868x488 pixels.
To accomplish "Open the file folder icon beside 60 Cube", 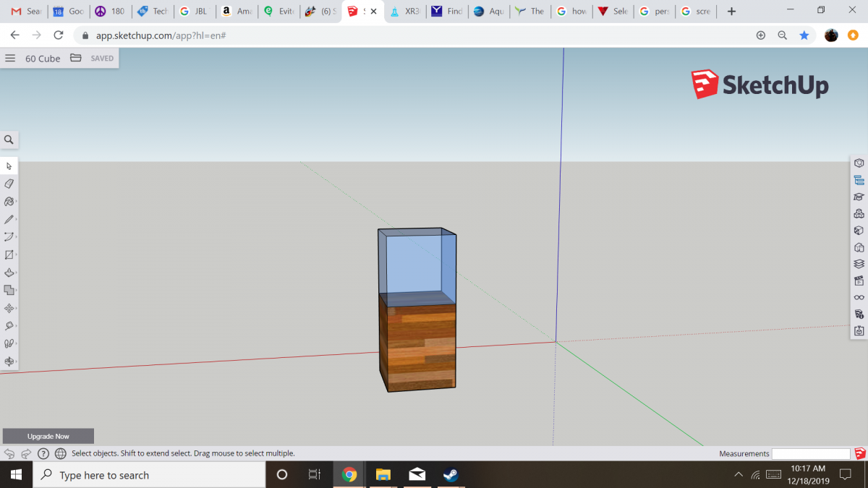I will (x=76, y=59).
